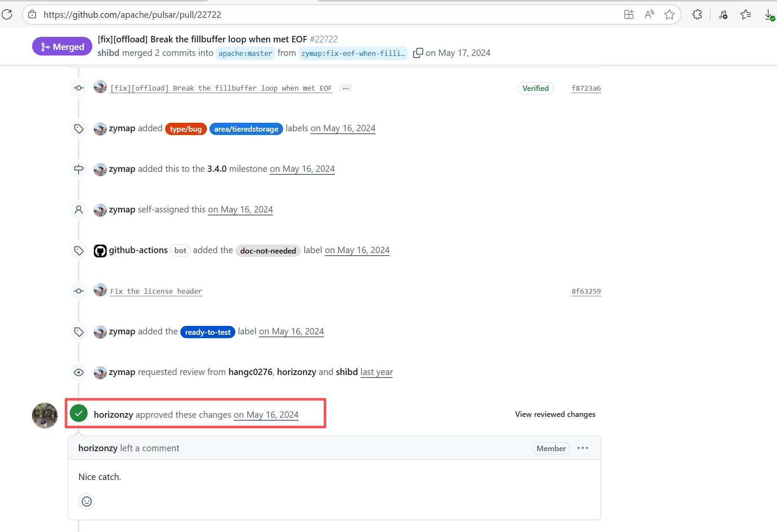777x532 pixels.
Task: Open the favorites list icon
Action: coord(745,14)
